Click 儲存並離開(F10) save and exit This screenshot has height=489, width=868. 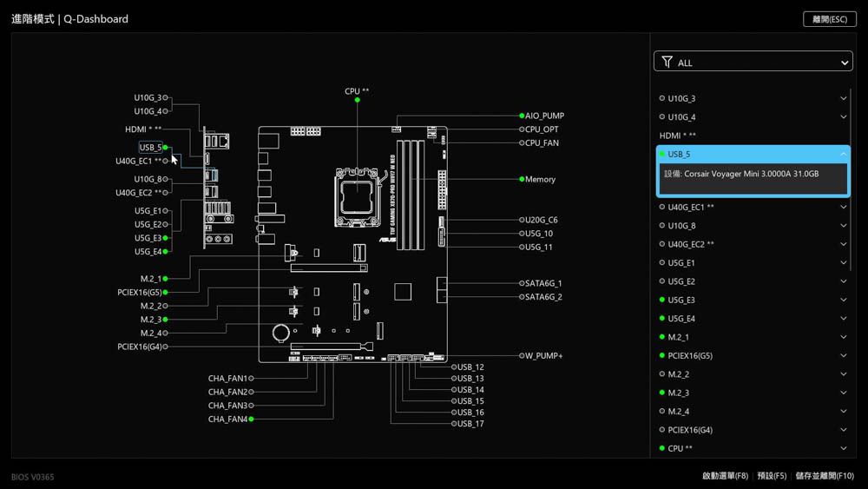825,476
